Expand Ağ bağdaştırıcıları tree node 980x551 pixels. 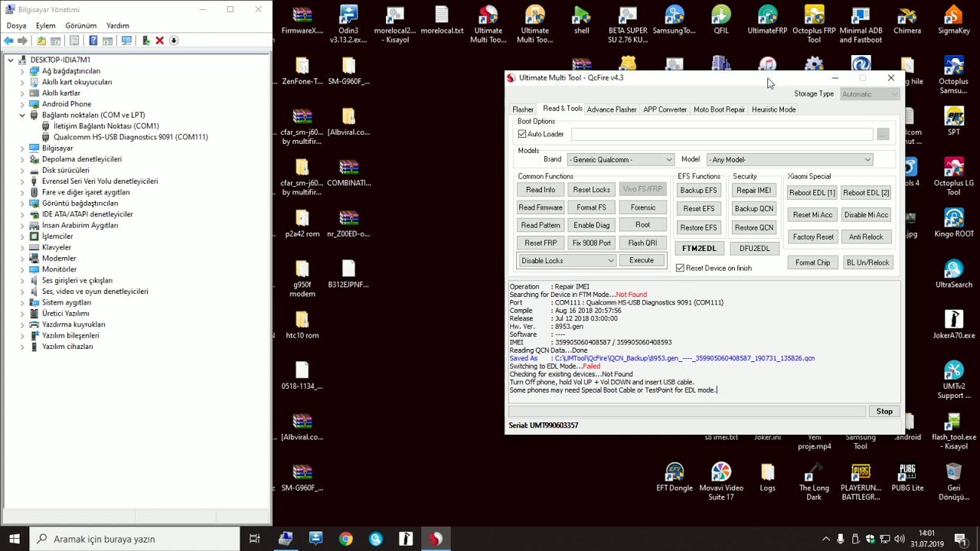pos(23,71)
